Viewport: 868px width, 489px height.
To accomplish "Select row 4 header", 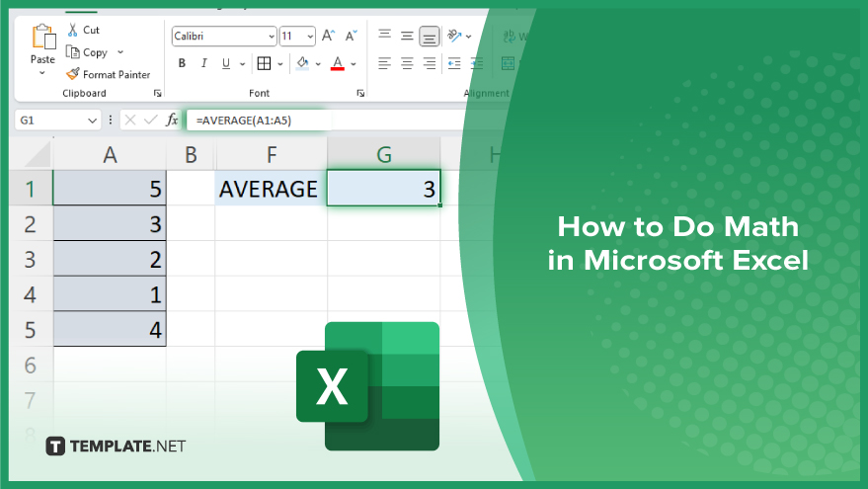I will pos(31,294).
